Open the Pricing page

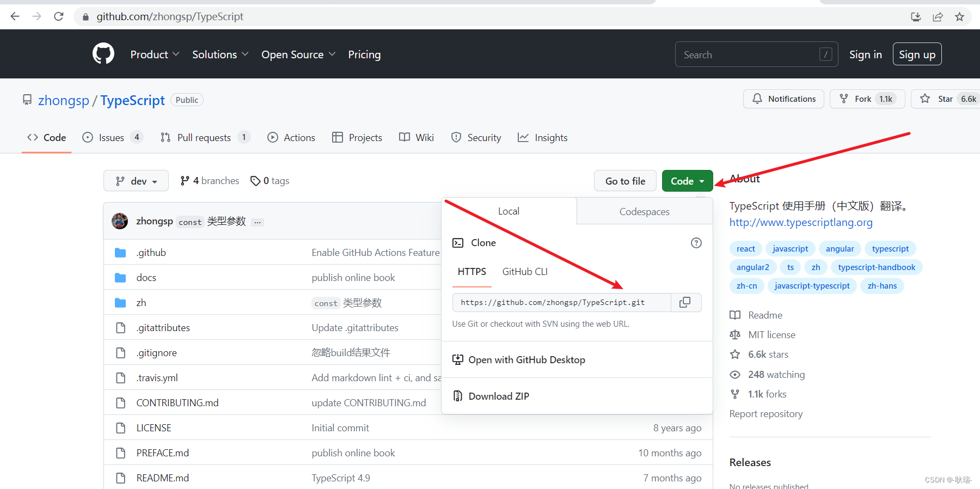point(364,54)
